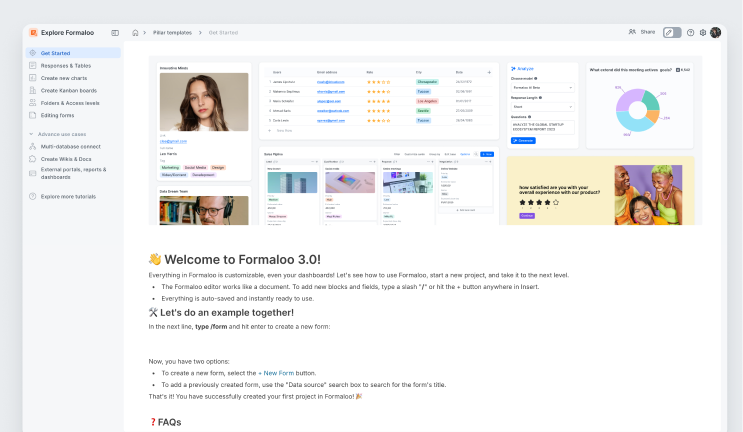The width and height of the screenshot is (743, 432).
Task: Click the 'Data source search box' bullet
Action: pyautogui.click(x=304, y=385)
